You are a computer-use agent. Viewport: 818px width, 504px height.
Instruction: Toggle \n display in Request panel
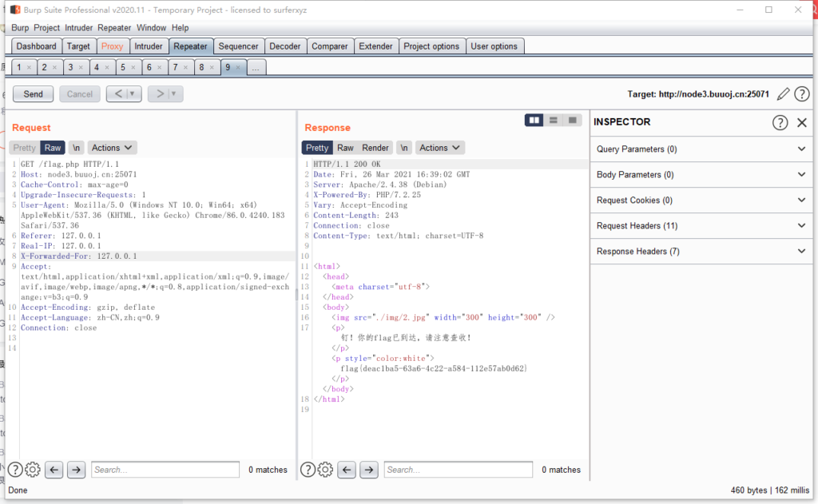76,148
